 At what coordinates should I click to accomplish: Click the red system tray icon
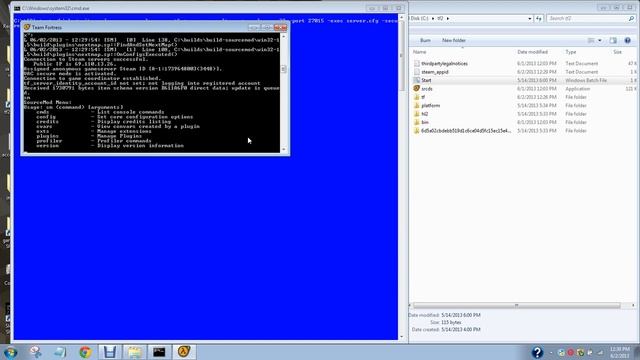tap(571, 352)
